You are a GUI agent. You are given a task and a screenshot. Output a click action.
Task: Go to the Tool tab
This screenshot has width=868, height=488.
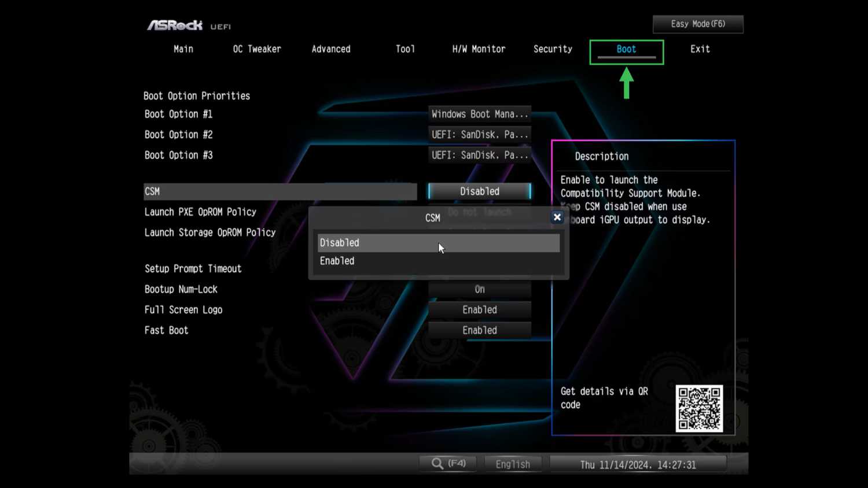(x=405, y=49)
